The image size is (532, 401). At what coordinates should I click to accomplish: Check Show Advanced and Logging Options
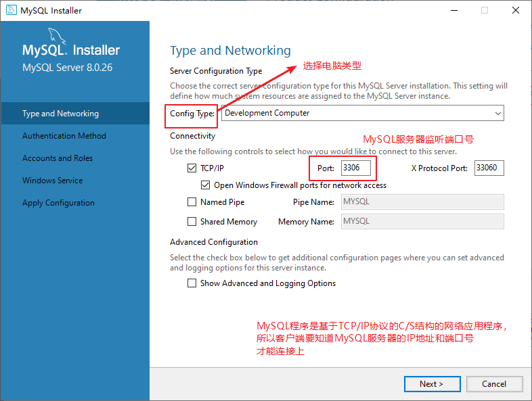click(192, 283)
